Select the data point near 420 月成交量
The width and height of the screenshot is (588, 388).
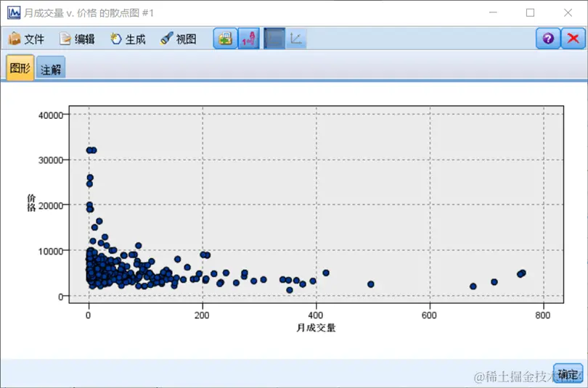click(326, 273)
